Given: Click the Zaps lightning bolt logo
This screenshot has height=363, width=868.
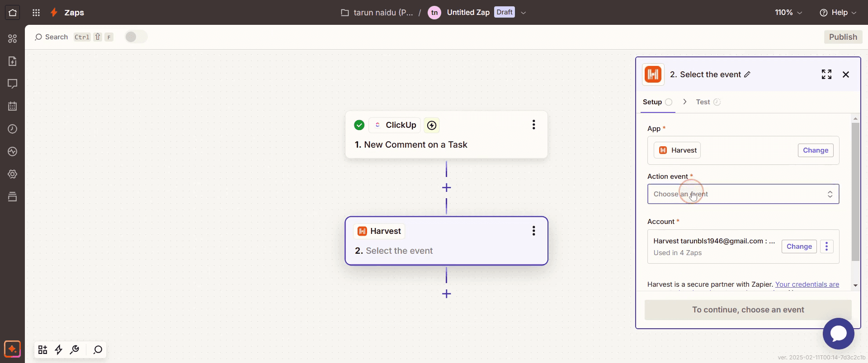Looking at the screenshot, I should (x=54, y=13).
